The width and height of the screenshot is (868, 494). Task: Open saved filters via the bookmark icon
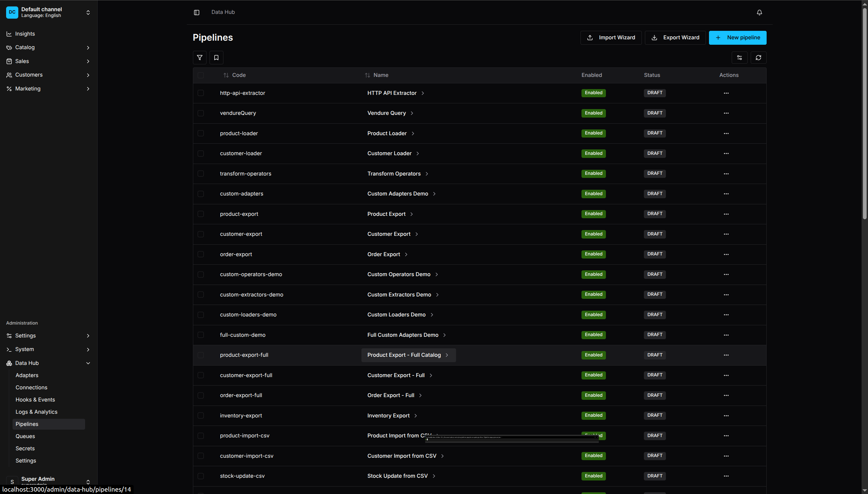216,57
